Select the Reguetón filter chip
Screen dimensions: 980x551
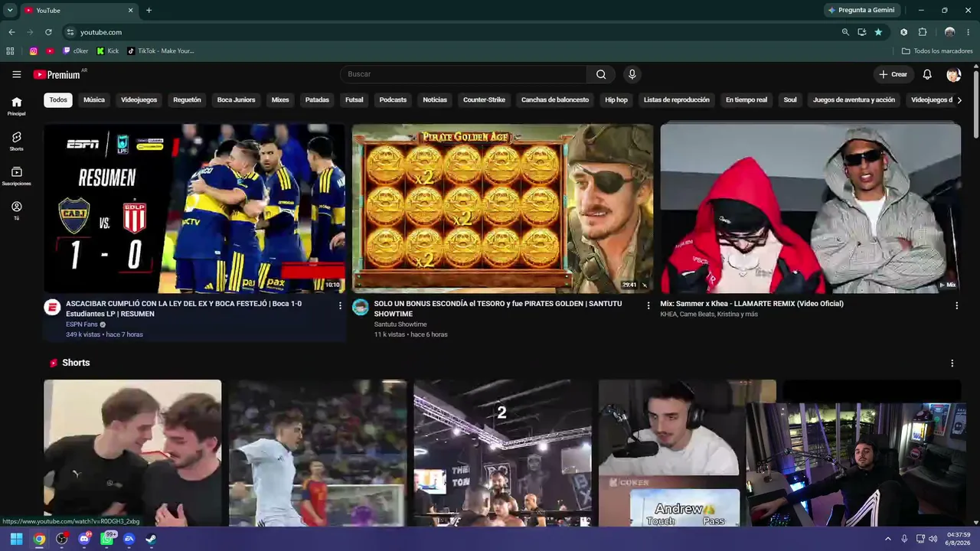coord(187,99)
